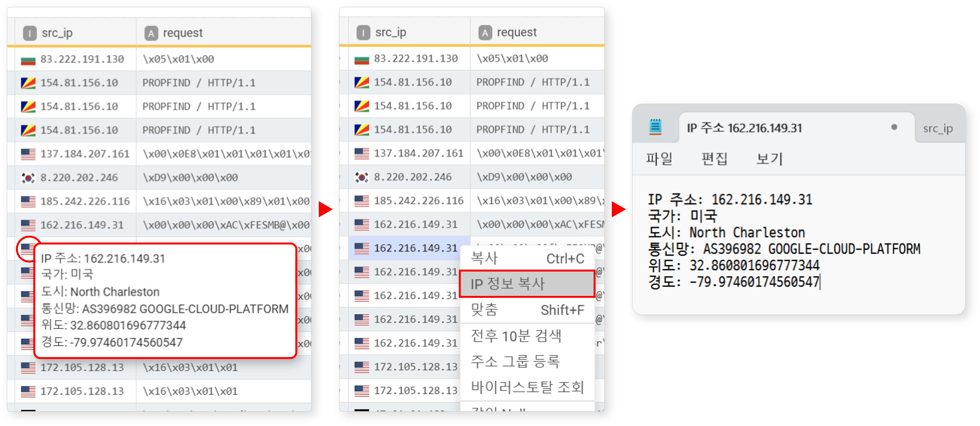Screen dimensions: 980x426
Task: Select the 8.220.202.246 cell in the left table
Action: (x=75, y=177)
